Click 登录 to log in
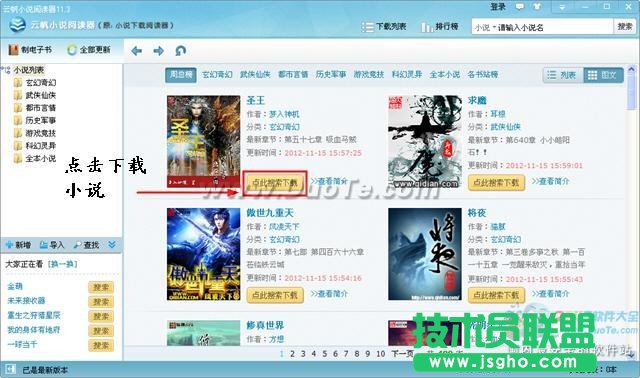This screenshot has width=640, height=378. tap(498, 7)
